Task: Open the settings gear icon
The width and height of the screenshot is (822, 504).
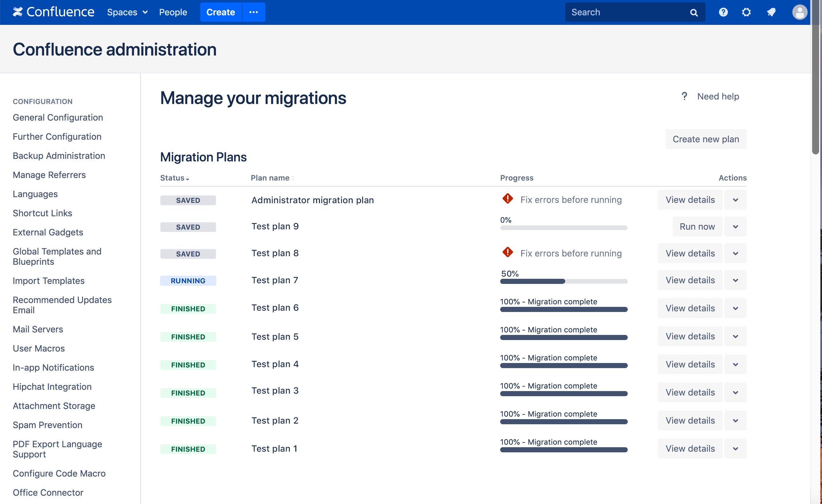Action: coord(746,12)
